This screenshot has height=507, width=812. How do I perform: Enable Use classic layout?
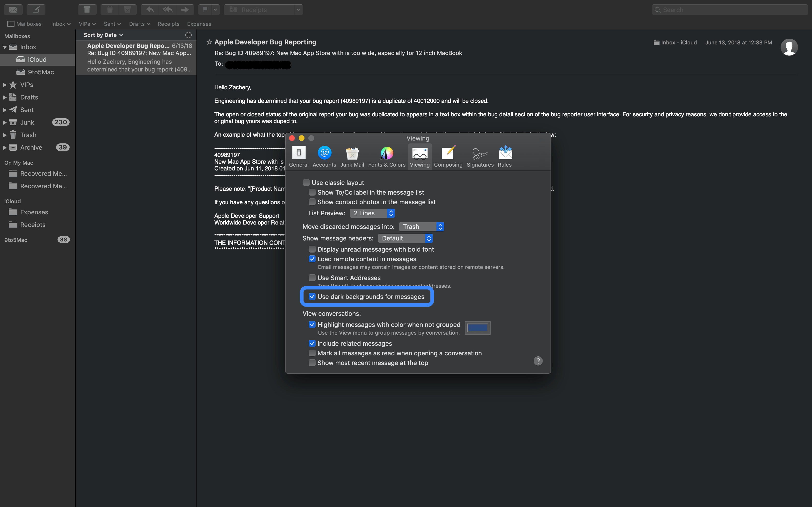pyautogui.click(x=307, y=183)
